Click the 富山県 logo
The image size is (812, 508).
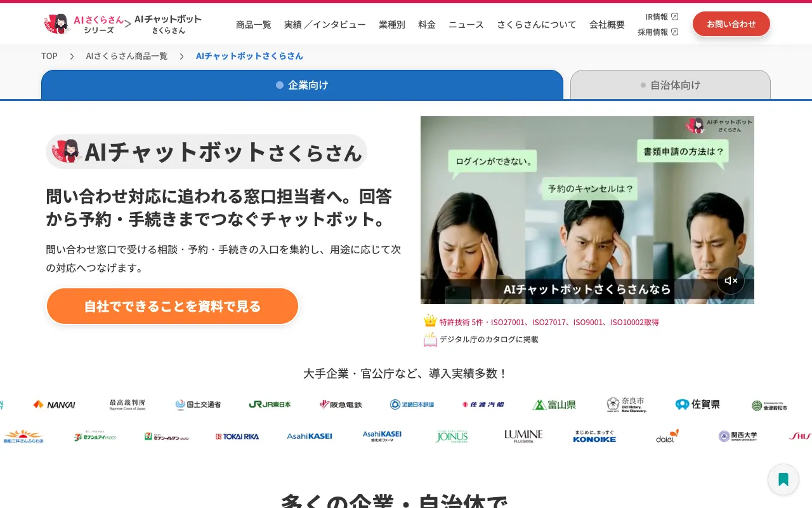(x=554, y=404)
